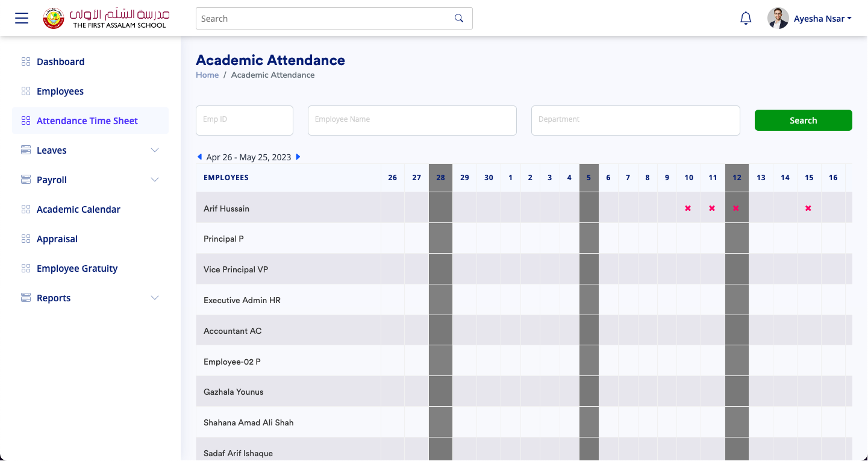Go to previous date range arrow
The image size is (868, 461).
click(200, 157)
